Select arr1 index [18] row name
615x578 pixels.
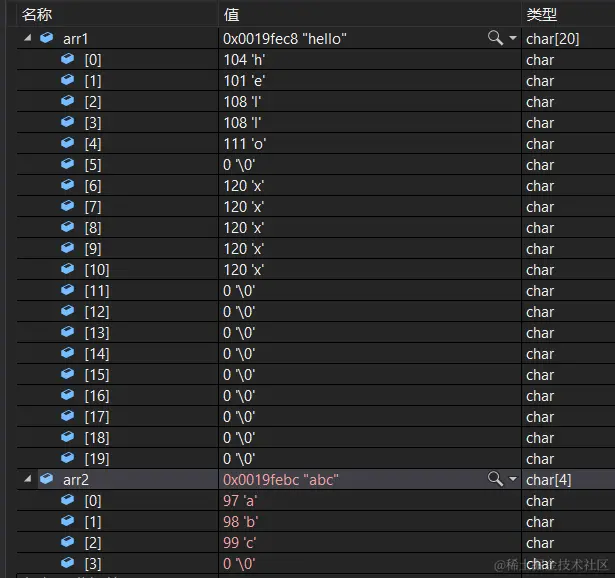point(97,438)
